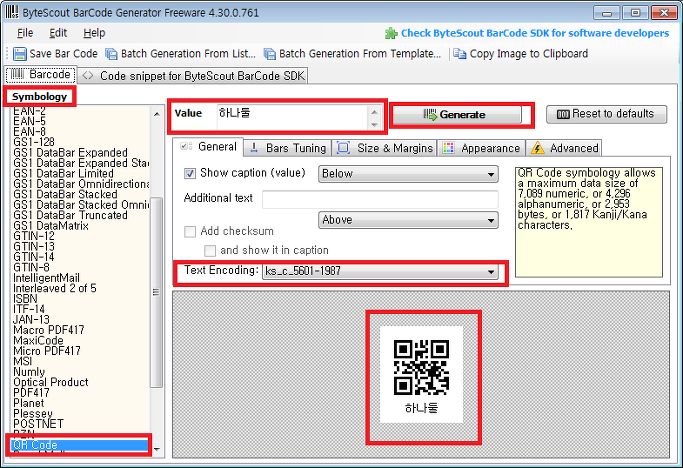The height and width of the screenshot is (468, 683).
Task: Open the Text Encoding dropdown ks_c_5601-1987
Action: tap(380, 271)
